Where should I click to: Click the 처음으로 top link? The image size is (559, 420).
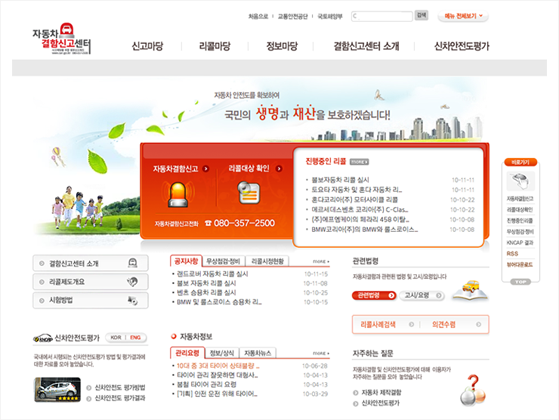[x=258, y=16]
